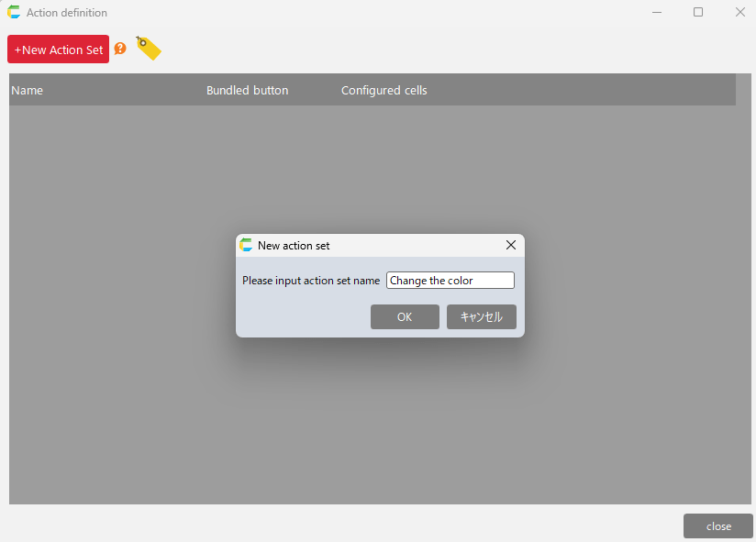Select the Configured cells column header
The width and height of the screenshot is (756, 542).
point(384,90)
